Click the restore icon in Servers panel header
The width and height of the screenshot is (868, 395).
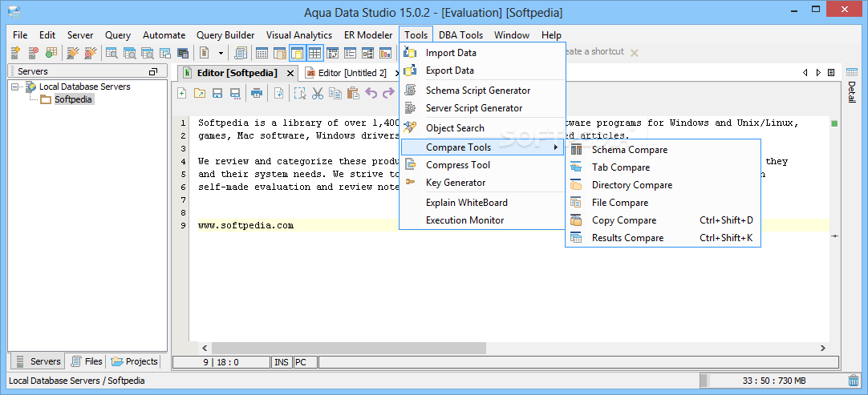(153, 71)
